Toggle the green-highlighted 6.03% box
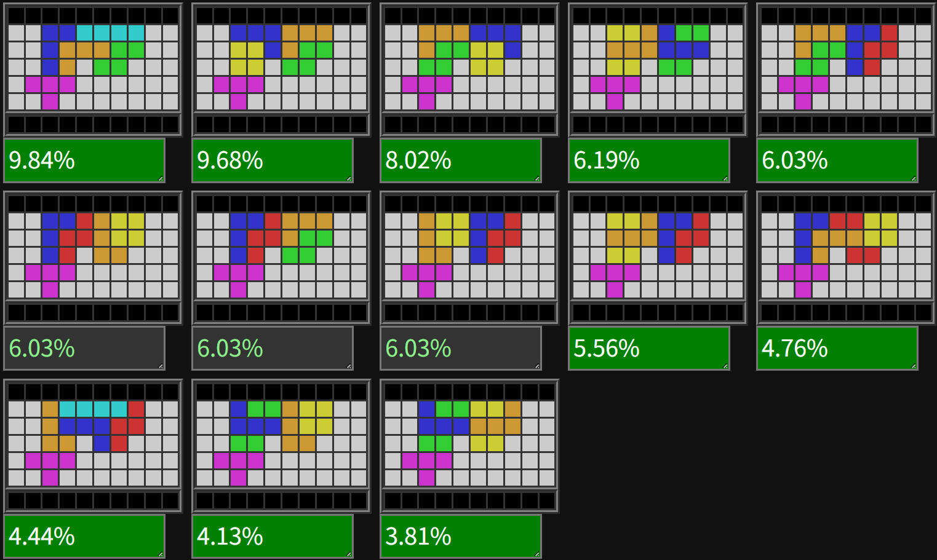Screen dimensions: 937x560 837,160
